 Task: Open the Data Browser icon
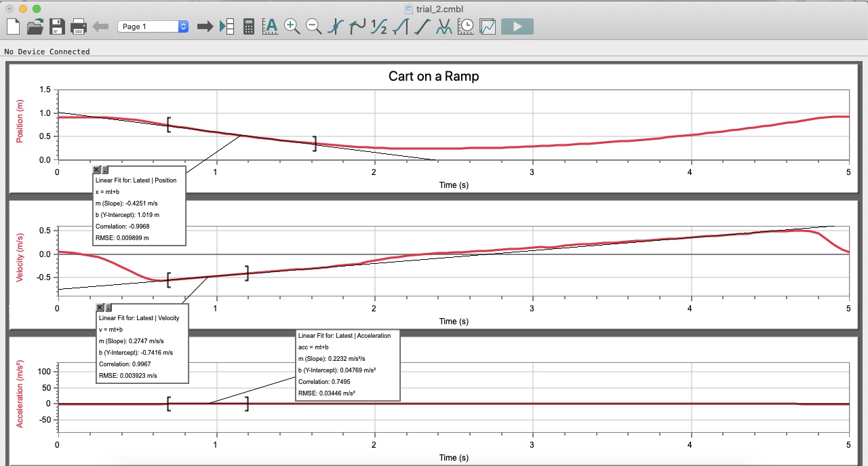click(226, 26)
